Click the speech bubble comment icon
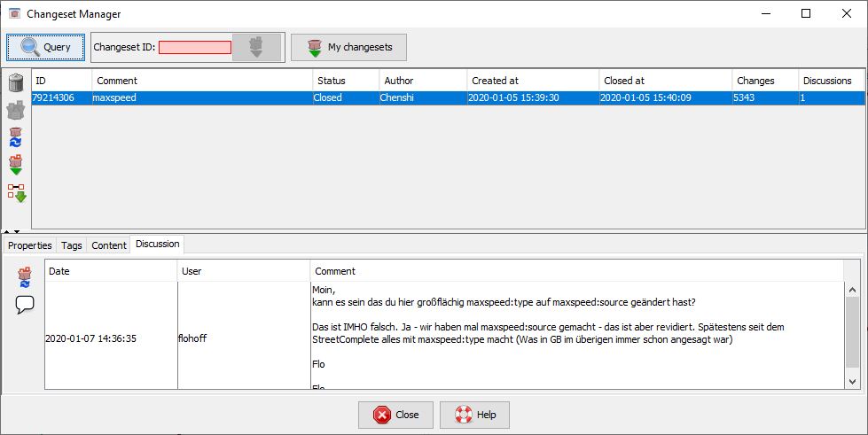This screenshot has height=435, width=868. click(x=25, y=305)
